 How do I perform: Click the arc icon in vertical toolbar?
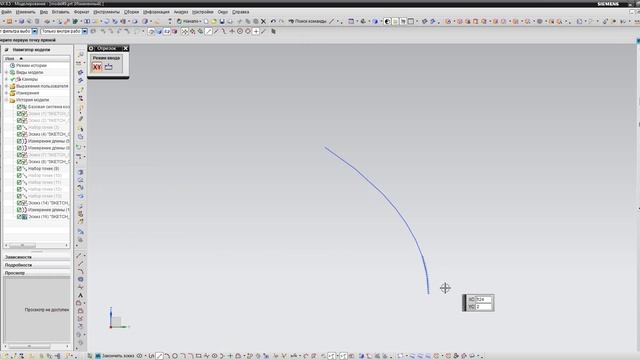[x=80, y=271]
